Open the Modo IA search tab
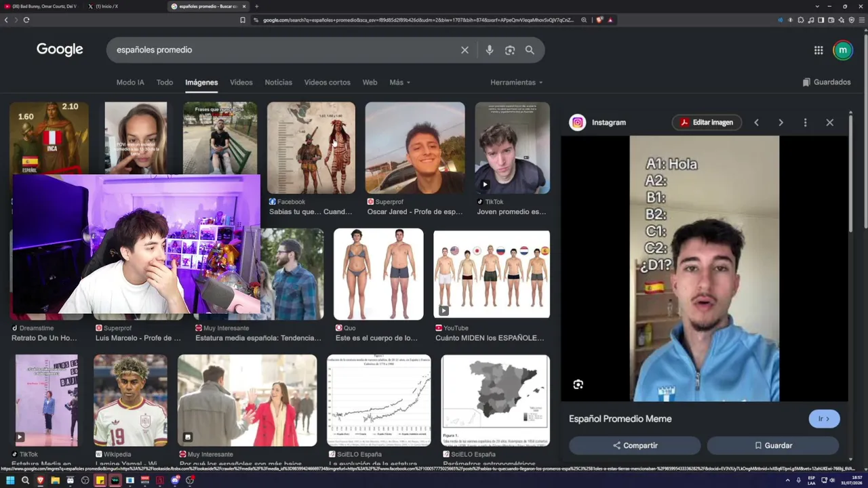 coord(130,83)
